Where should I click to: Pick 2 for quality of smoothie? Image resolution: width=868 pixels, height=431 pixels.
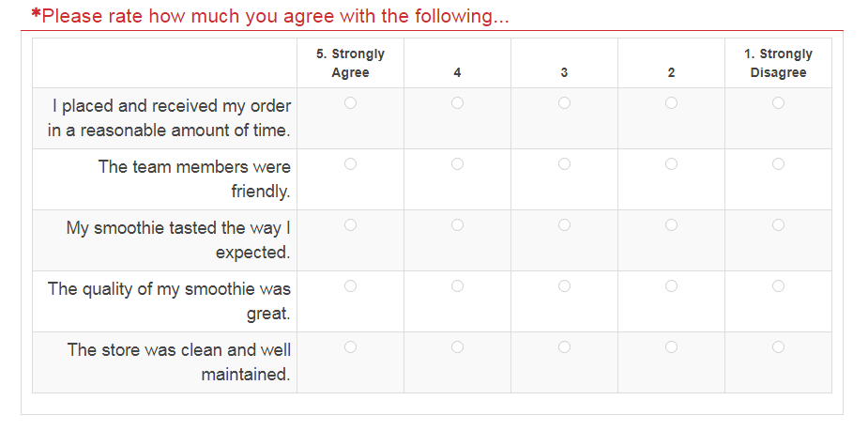(x=671, y=286)
